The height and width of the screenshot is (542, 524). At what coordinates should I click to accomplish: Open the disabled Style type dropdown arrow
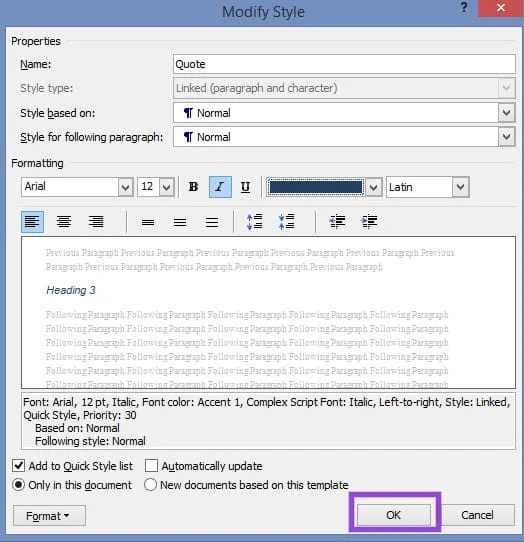click(506, 88)
